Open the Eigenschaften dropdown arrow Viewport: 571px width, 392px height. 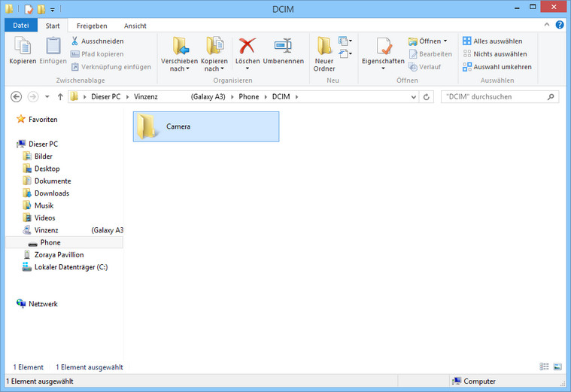[383, 68]
